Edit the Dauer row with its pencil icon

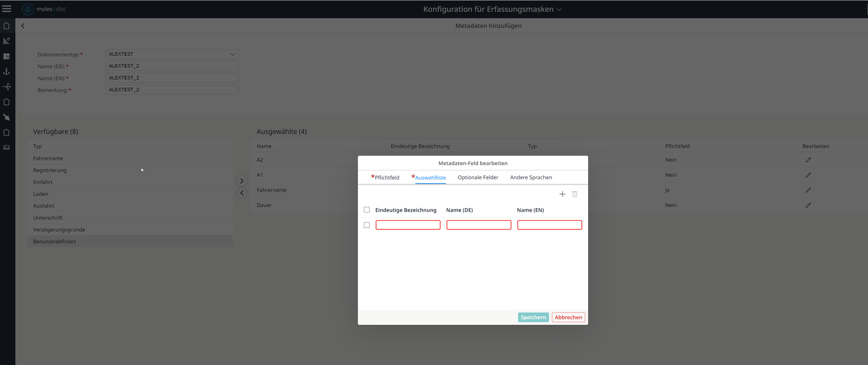pos(808,205)
